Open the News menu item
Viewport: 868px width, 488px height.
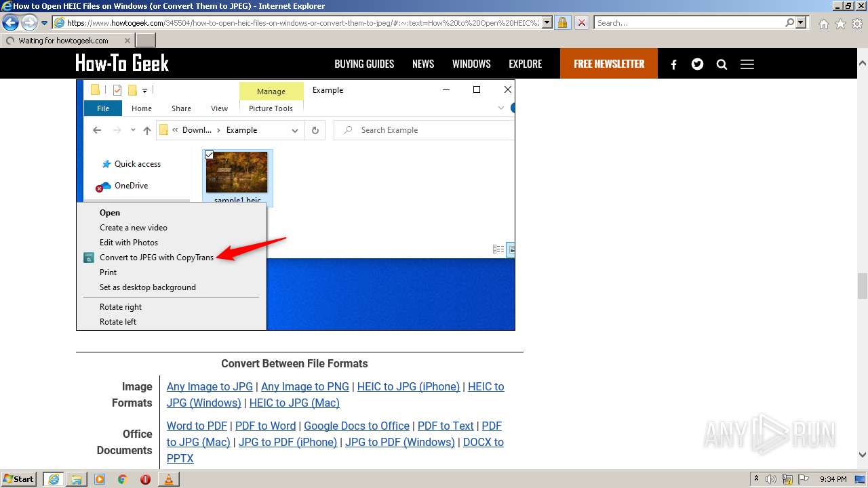pos(423,64)
